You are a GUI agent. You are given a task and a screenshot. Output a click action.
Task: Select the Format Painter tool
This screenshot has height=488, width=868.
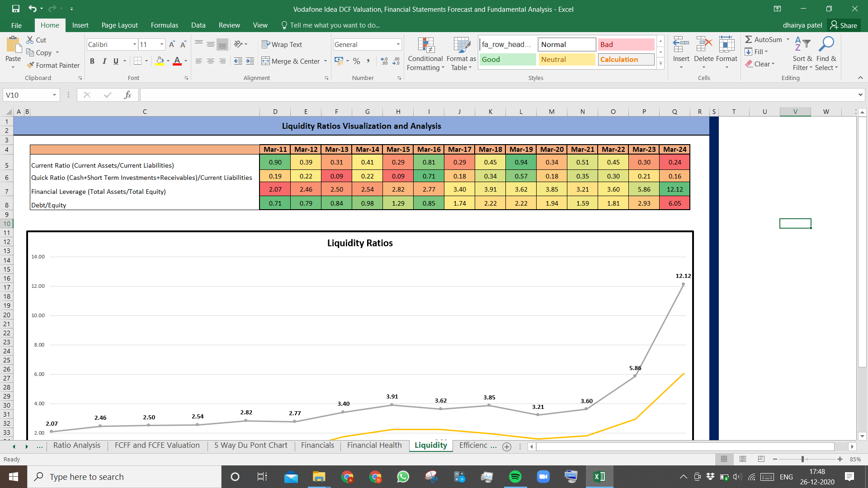pos(53,66)
